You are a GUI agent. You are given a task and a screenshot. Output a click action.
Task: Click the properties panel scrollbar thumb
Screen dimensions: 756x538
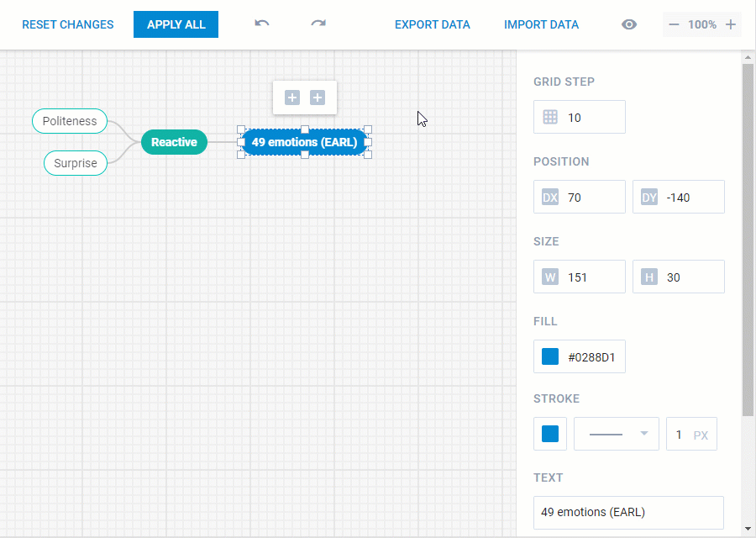[748, 240]
